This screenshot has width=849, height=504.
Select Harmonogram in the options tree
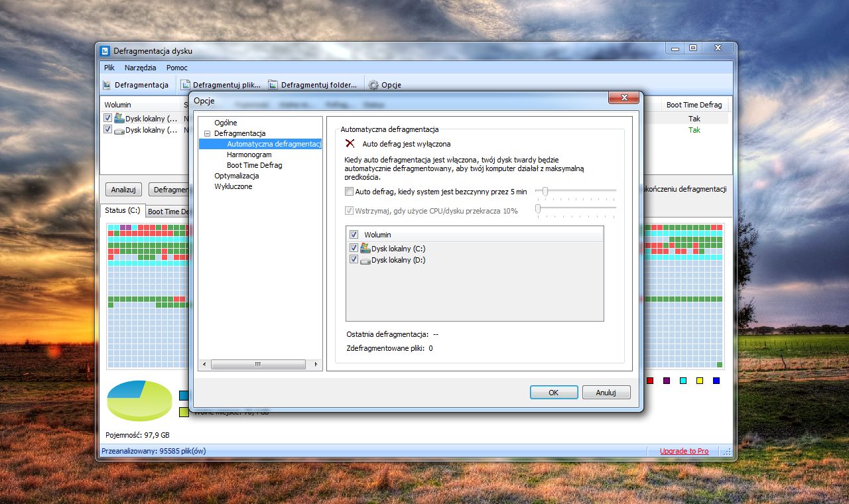[249, 155]
